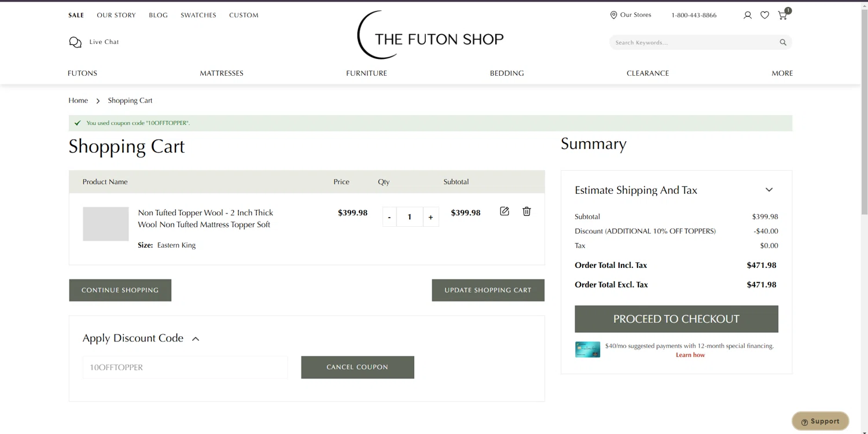Open the wishlist heart icon
Screen dimensions: 868x434
point(764,15)
